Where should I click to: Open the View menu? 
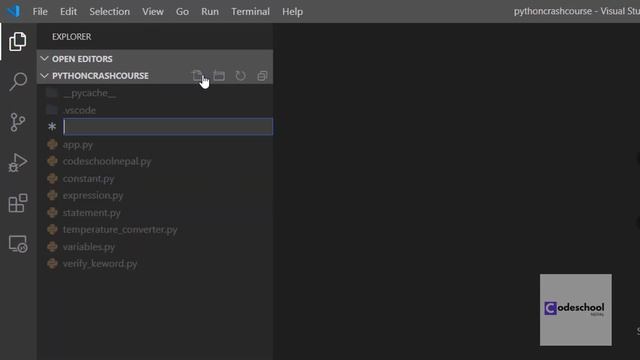pyautogui.click(x=153, y=11)
